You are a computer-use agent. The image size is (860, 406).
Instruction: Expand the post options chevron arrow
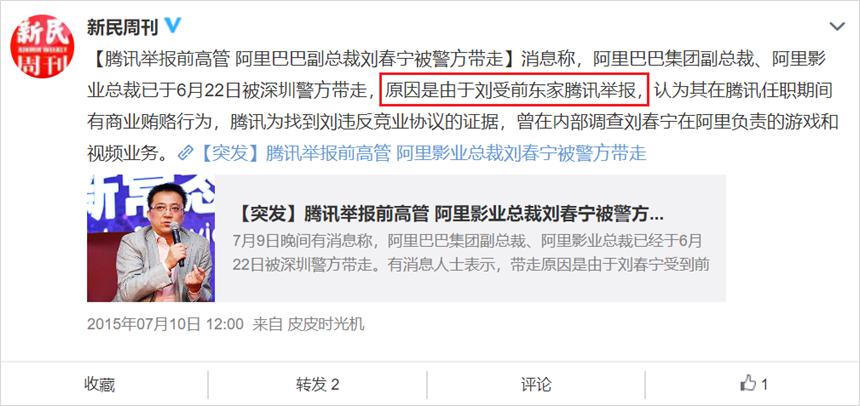[x=837, y=26]
